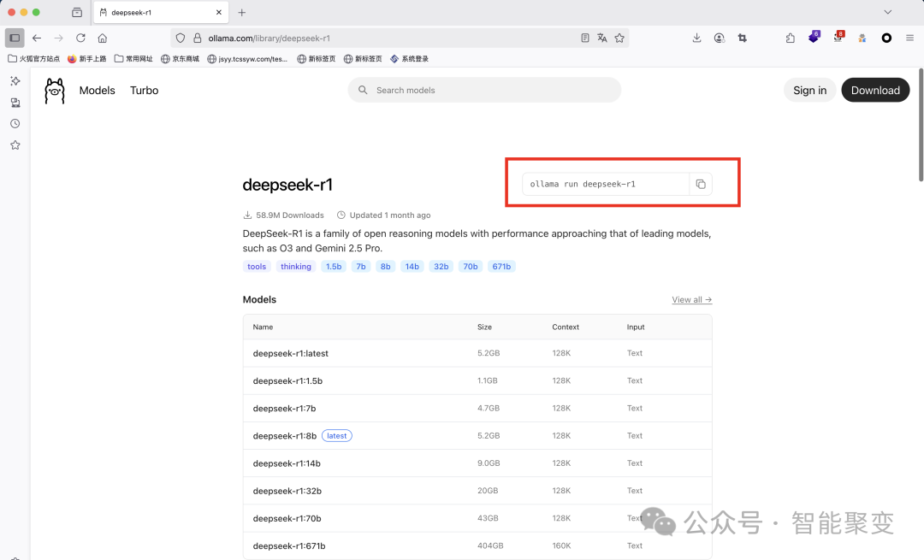This screenshot has width=924, height=560.
Task: Open deepseek-r1:7b model row
Action: (477, 408)
